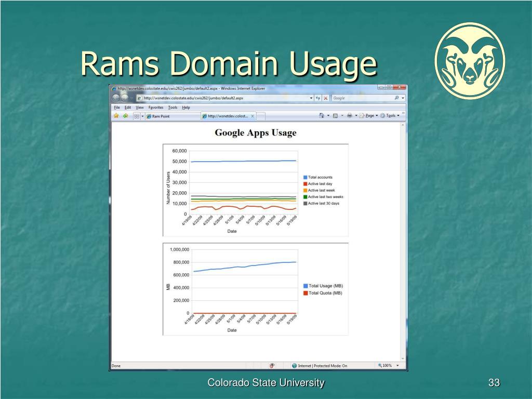Click the search magnifier icon

point(397,98)
